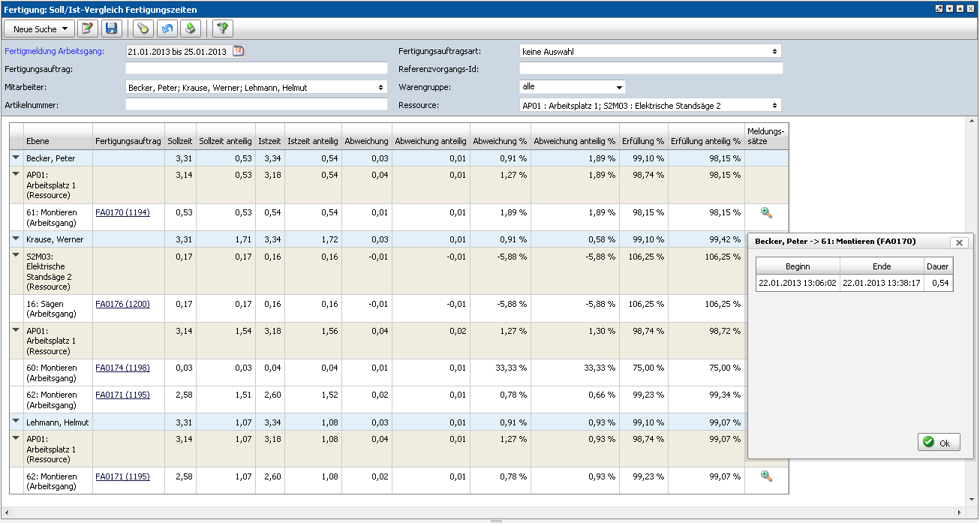Click the flashlight search toolbar icon
980x526 pixels.
point(143,29)
